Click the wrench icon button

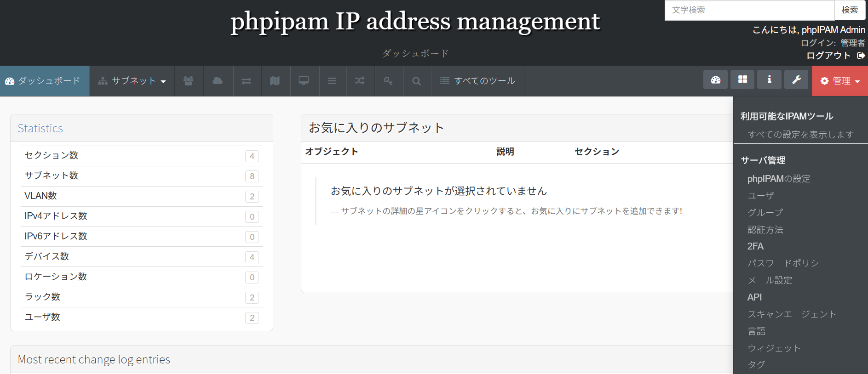[796, 79]
